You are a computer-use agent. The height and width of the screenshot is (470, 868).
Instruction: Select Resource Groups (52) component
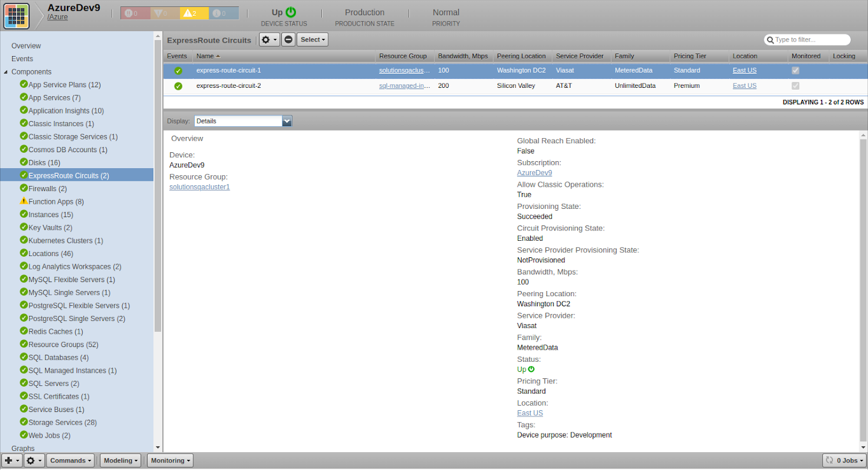[x=64, y=345]
